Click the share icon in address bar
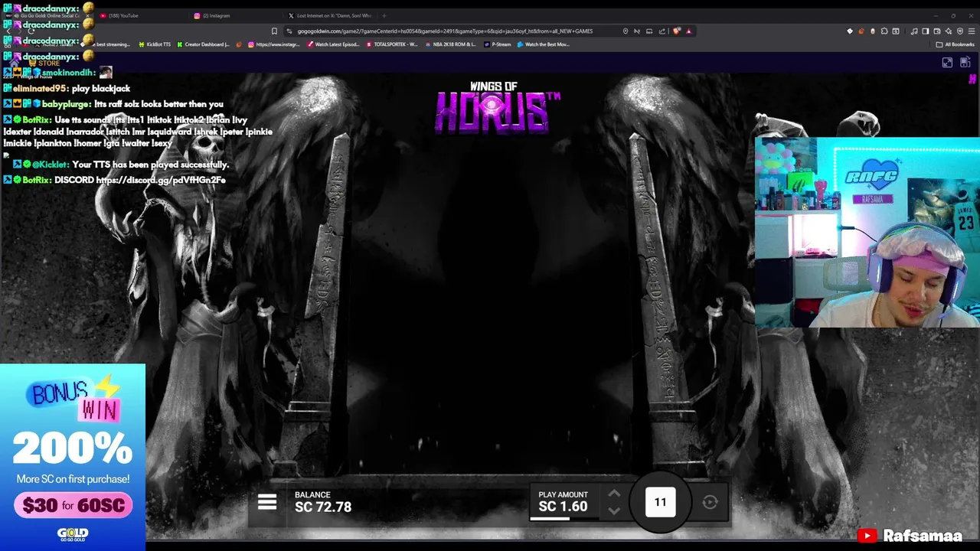This screenshot has height=551, width=980. 662,31
